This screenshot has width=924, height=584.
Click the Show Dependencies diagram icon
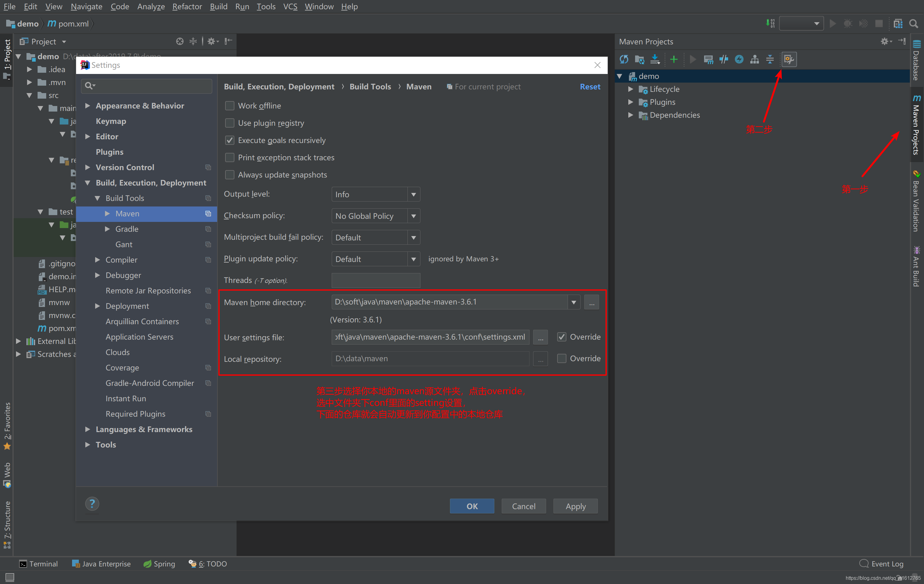[x=754, y=59]
